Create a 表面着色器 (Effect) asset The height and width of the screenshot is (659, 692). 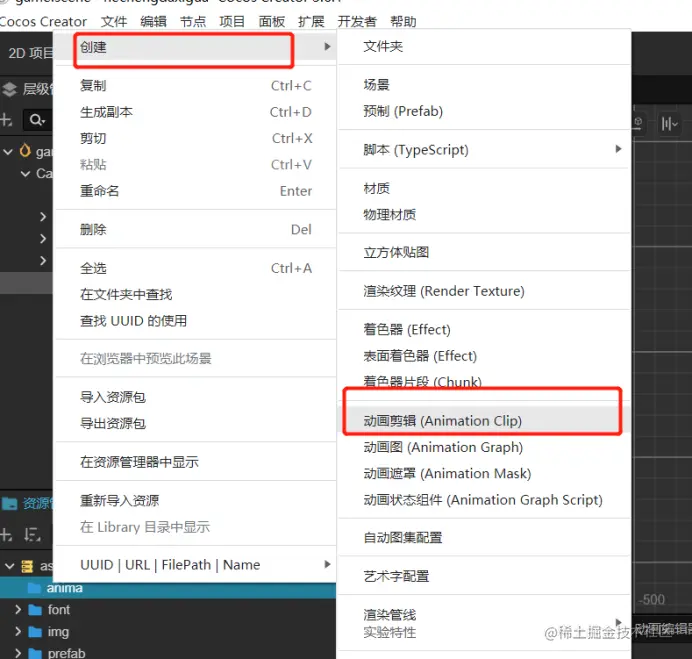(484, 356)
